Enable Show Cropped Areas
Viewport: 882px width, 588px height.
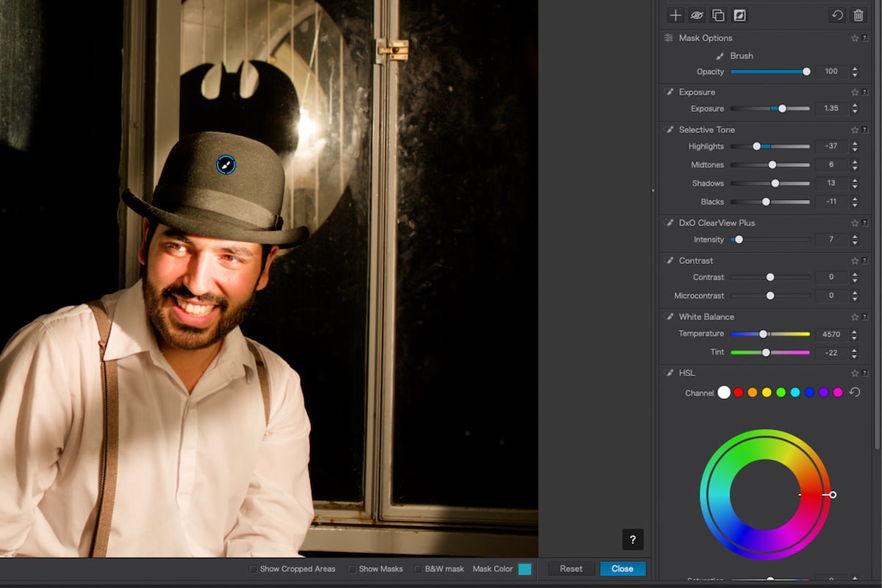[x=252, y=568]
